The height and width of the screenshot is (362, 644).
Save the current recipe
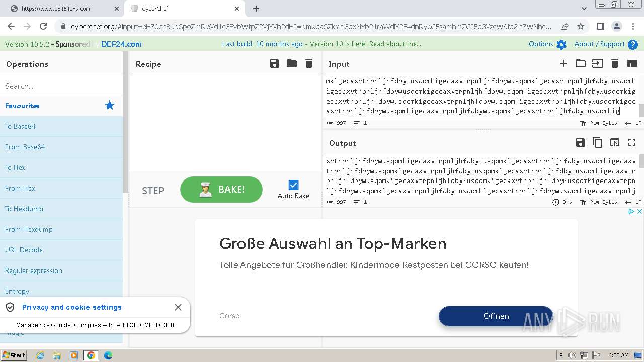click(275, 63)
